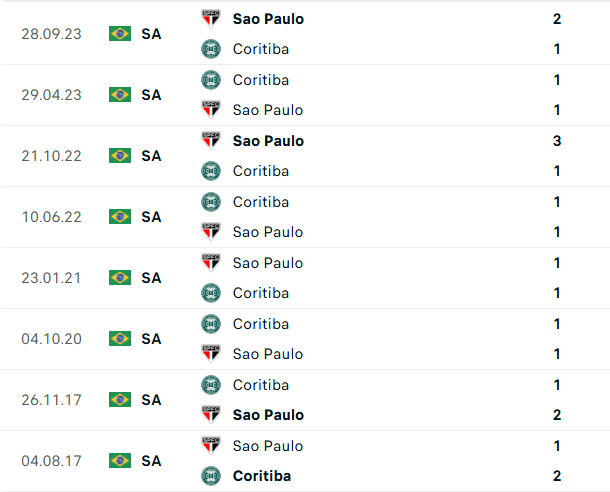610x492 pixels.
Task: Click Sao Paulo crest in 21.10.22 match
Action: [210, 141]
